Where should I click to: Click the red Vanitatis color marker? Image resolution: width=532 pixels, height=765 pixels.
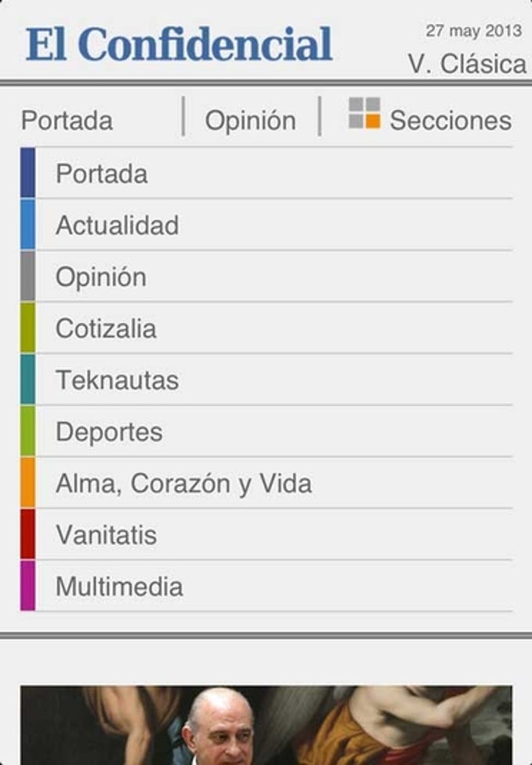coord(28,534)
